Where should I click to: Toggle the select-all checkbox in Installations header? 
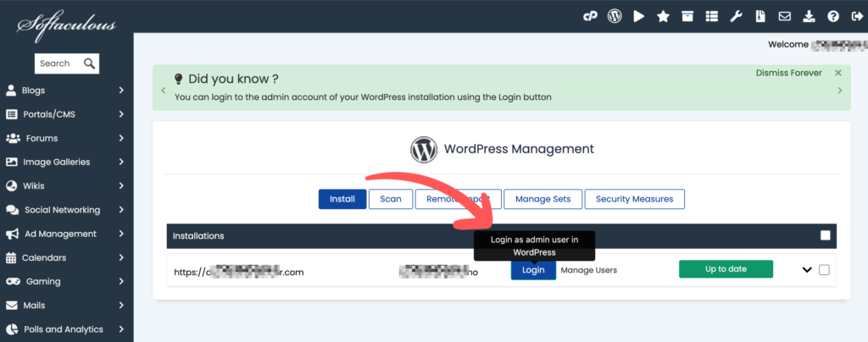point(825,235)
